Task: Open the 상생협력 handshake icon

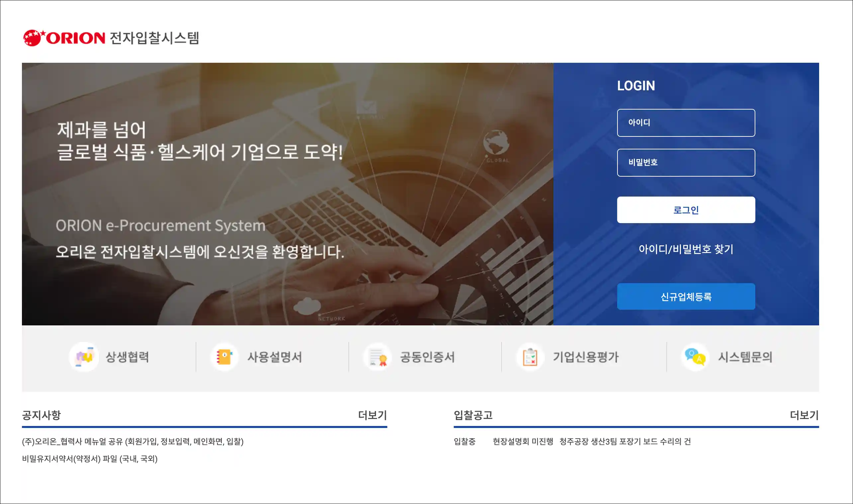Action: (84, 357)
